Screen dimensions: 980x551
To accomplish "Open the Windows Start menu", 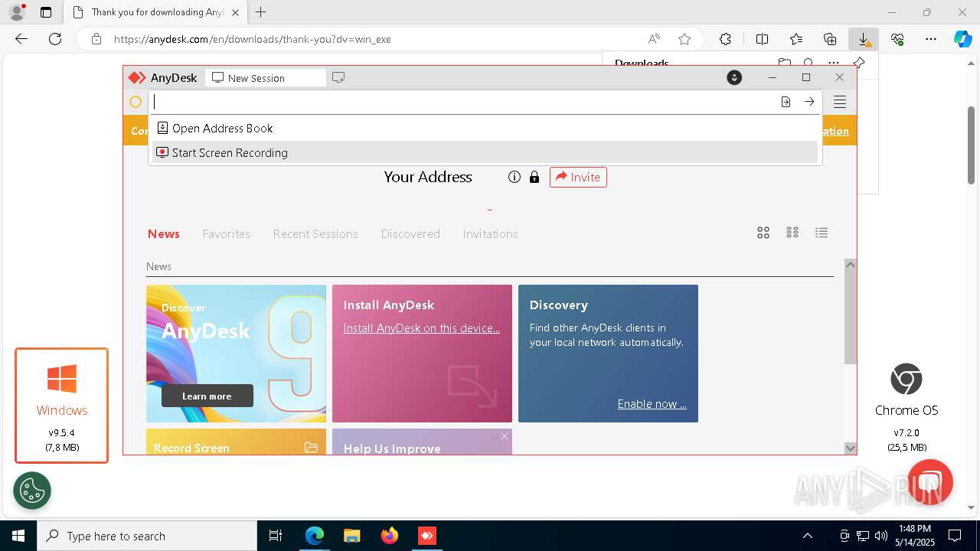I will (18, 536).
